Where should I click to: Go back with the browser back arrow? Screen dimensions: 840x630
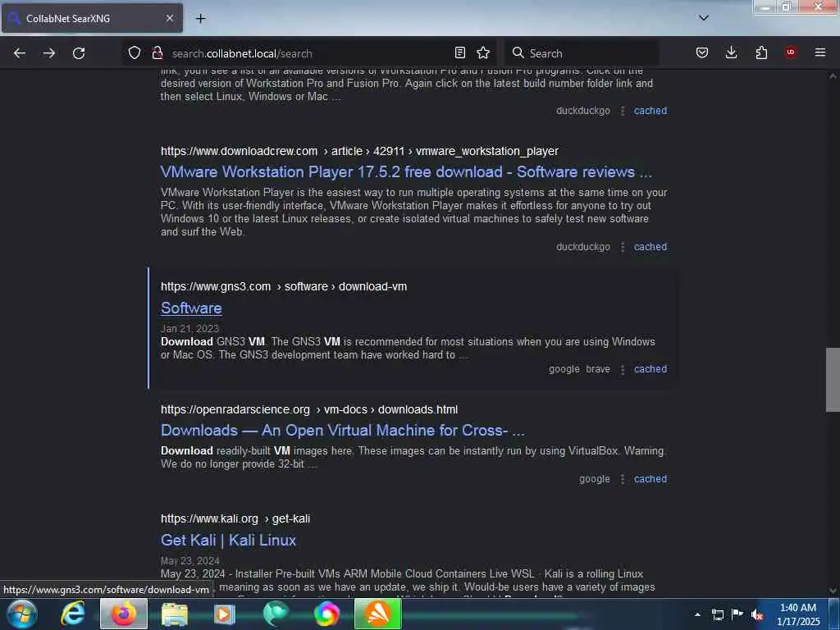[20, 53]
